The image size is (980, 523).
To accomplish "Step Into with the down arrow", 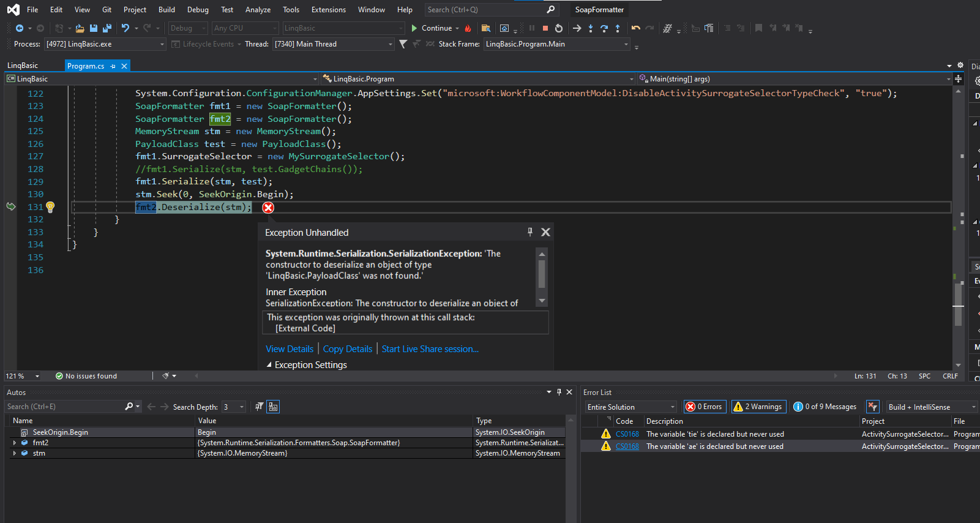I will (591, 28).
